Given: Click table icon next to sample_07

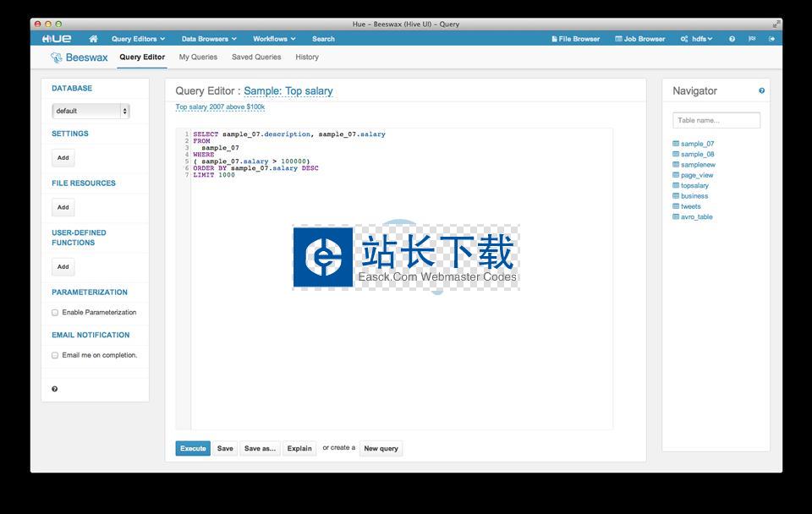Looking at the screenshot, I should click(x=676, y=144).
